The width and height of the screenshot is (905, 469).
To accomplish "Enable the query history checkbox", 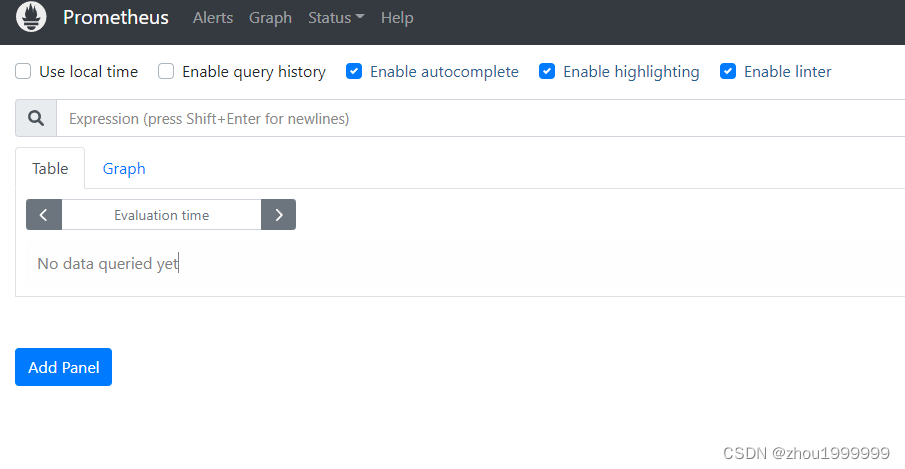I will (166, 72).
